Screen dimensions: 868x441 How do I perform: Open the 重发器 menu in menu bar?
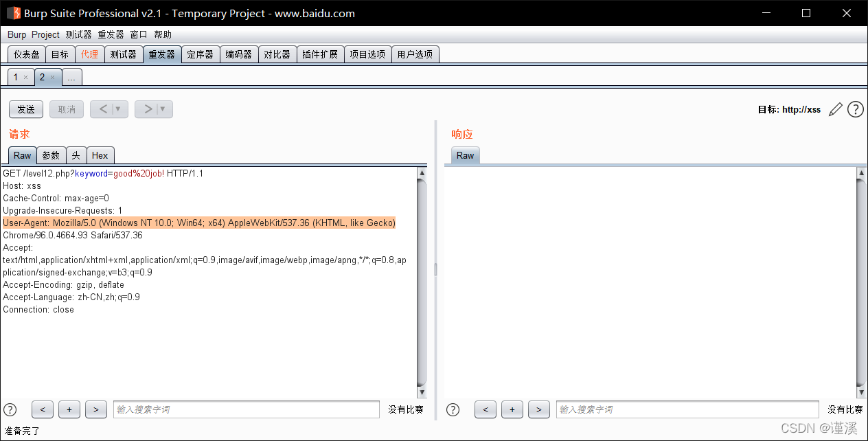pyautogui.click(x=111, y=34)
